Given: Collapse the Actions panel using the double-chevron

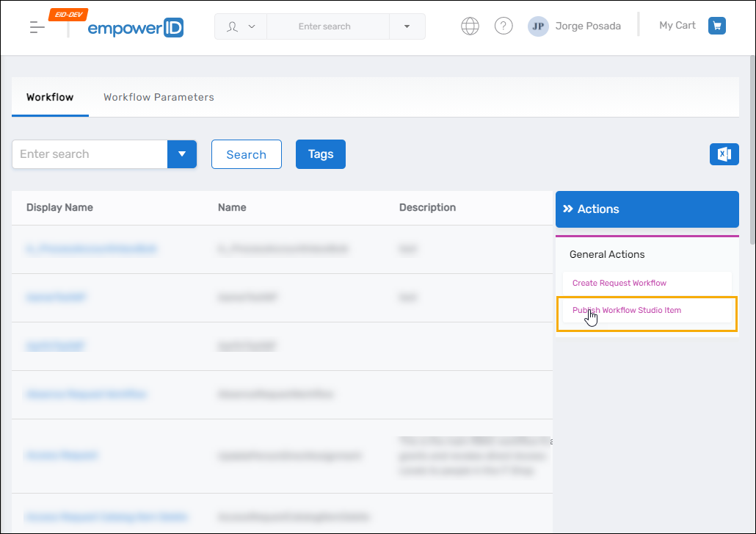Looking at the screenshot, I should click(570, 209).
